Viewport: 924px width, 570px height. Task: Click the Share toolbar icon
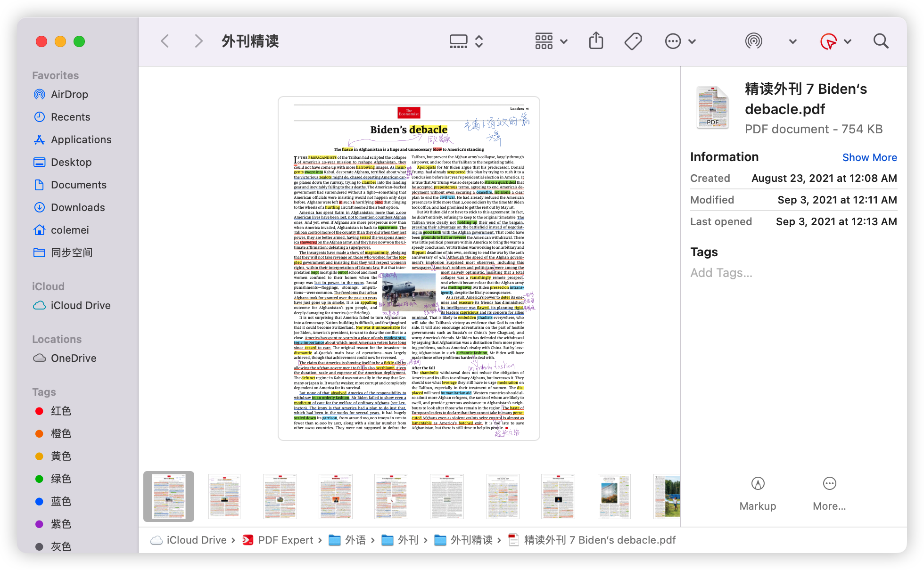click(x=596, y=41)
